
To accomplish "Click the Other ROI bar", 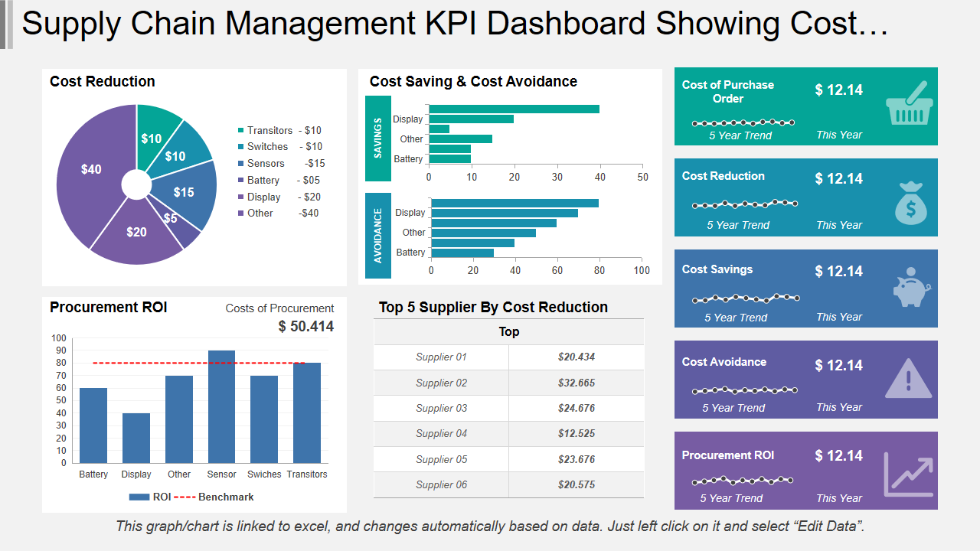I will [179, 419].
